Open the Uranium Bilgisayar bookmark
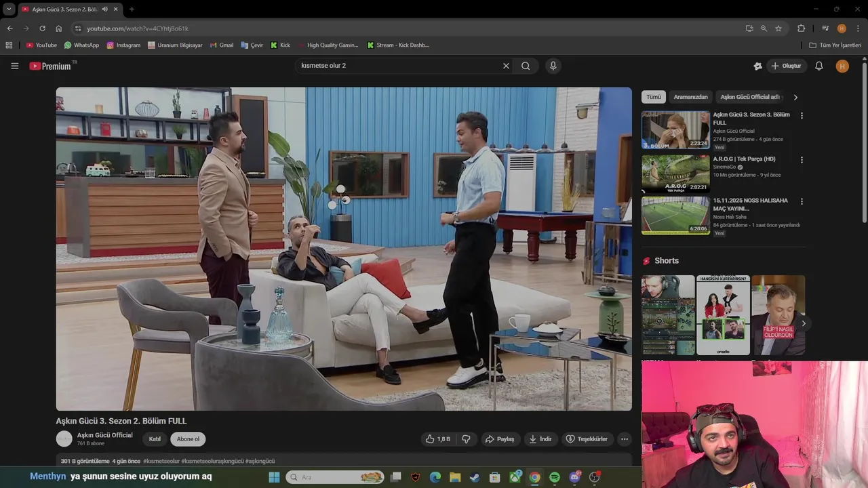 coord(175,45)
